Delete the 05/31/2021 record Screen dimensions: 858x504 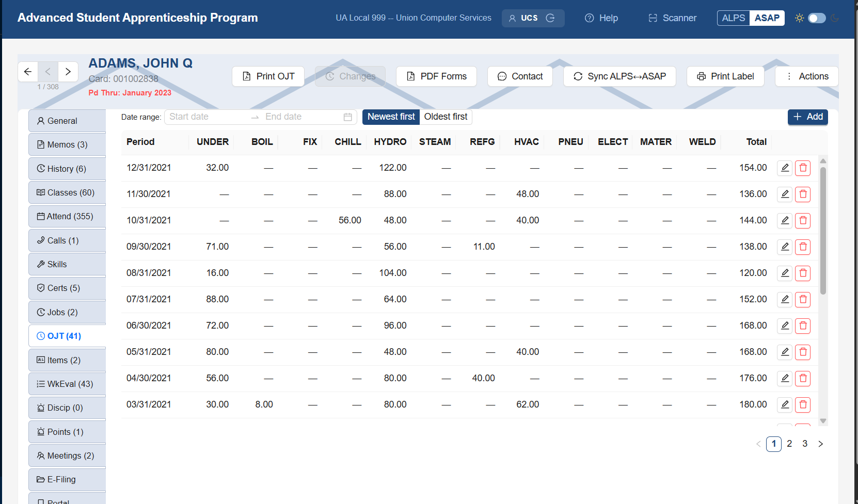803,352
